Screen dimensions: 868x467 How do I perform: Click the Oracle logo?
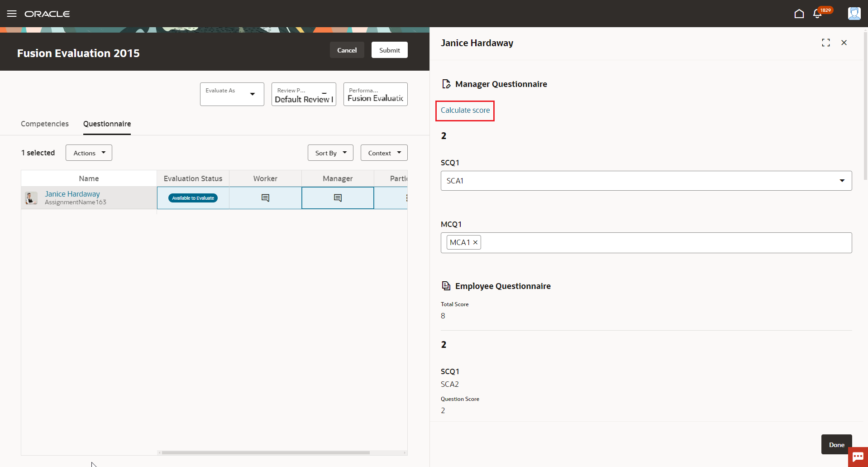(47, 14)
